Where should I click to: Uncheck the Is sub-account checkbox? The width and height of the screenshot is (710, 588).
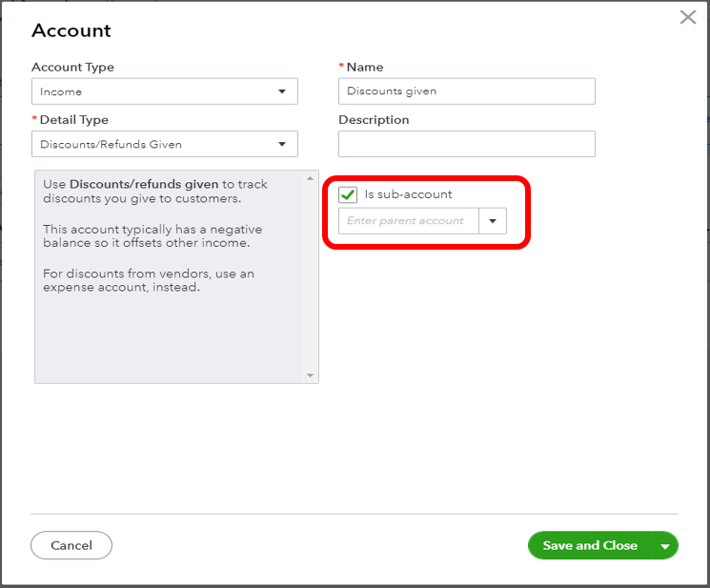pos(348,194)
